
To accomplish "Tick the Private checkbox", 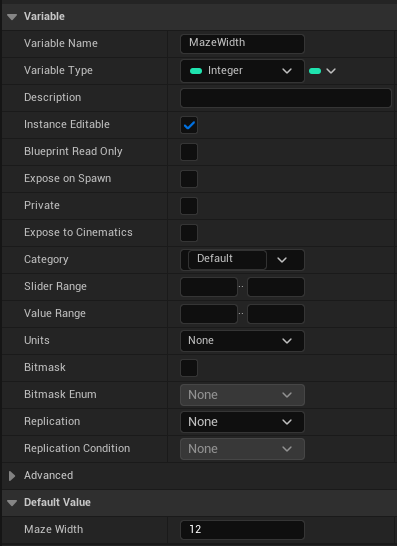I will coord(189,206).
